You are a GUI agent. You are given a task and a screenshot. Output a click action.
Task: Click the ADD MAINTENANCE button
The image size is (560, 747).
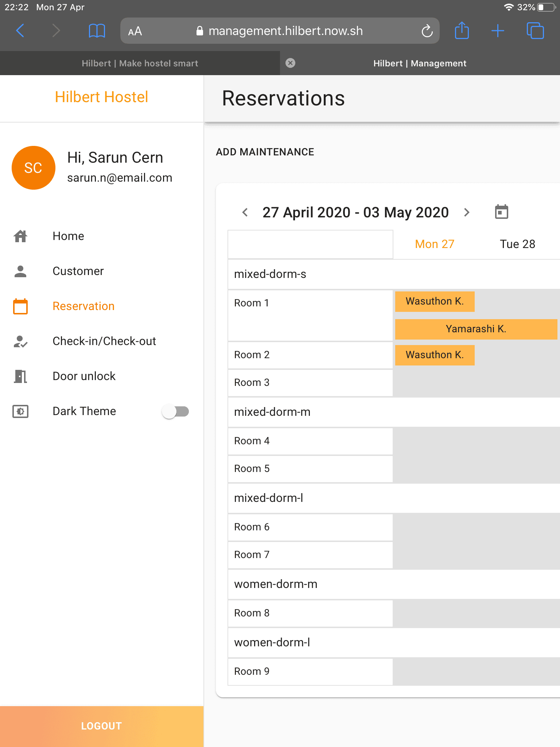265,152
